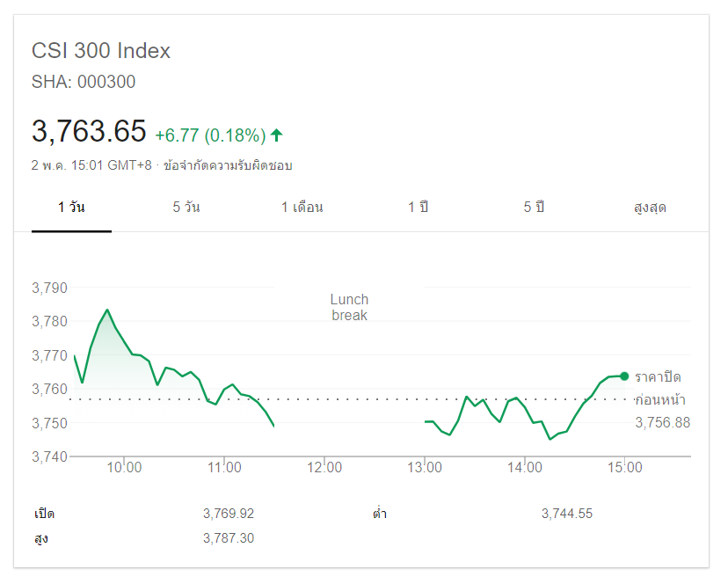Click the previous close value 3,756.88
Image resolution: width=728 pixels, height=584 pixels.
[662, 423]
